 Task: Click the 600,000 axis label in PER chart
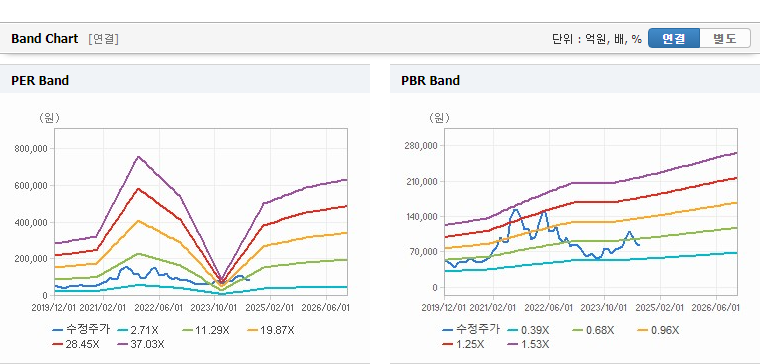31,186
